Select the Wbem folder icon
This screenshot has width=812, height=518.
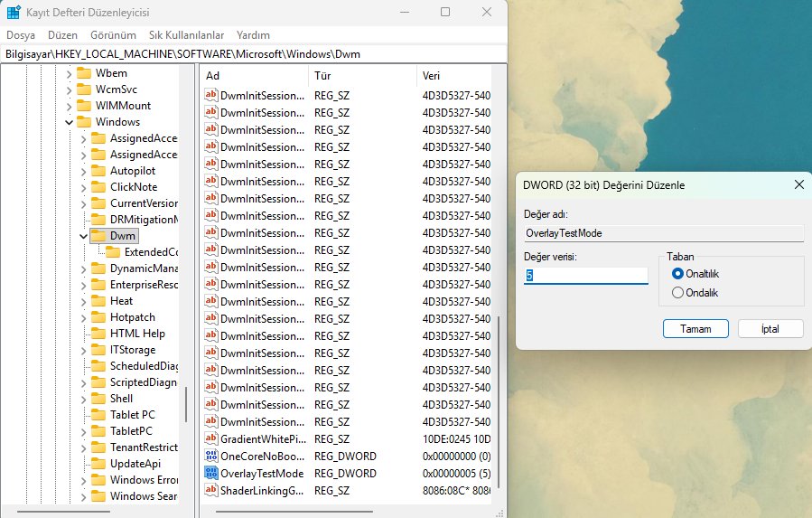(84, 73)
